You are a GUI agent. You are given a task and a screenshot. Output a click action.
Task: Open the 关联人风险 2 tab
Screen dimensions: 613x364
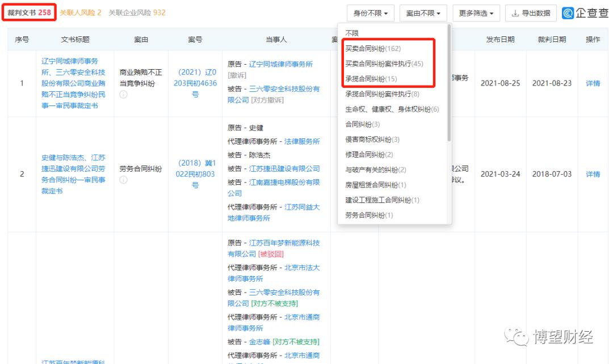point(81,12)
